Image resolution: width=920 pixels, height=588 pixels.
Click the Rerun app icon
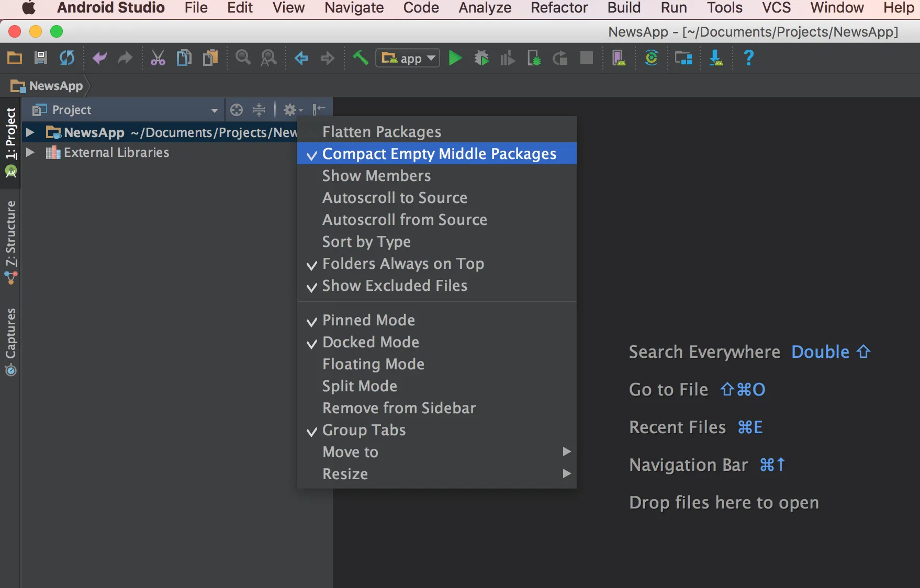[560, 58]
